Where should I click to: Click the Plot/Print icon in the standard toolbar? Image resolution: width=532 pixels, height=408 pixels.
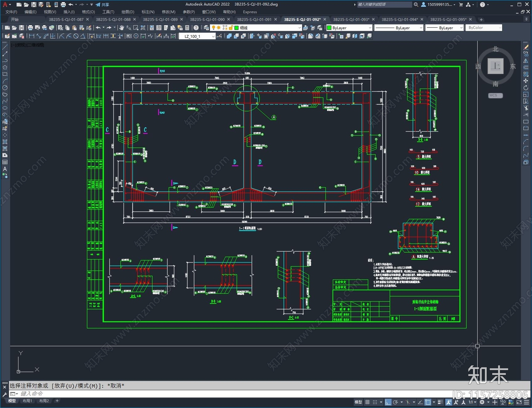(x=30, y=28)
